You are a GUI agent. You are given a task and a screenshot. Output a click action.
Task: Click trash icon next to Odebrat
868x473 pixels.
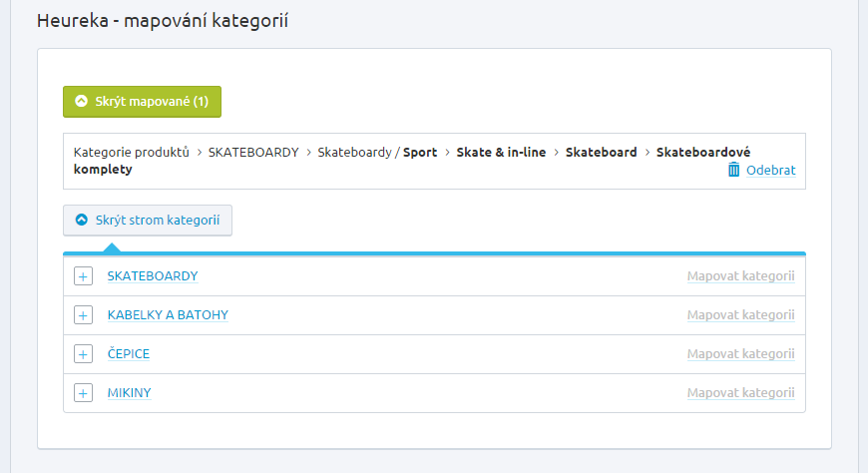[x=733, y=170]
